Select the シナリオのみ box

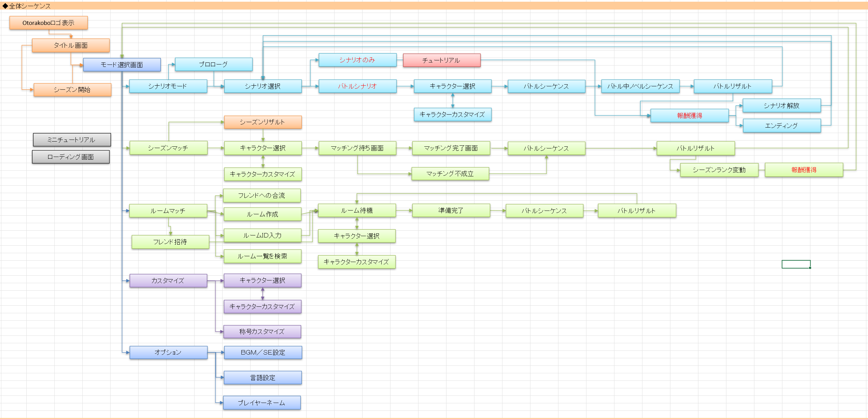pyautogui.click(x=357, y=60)
